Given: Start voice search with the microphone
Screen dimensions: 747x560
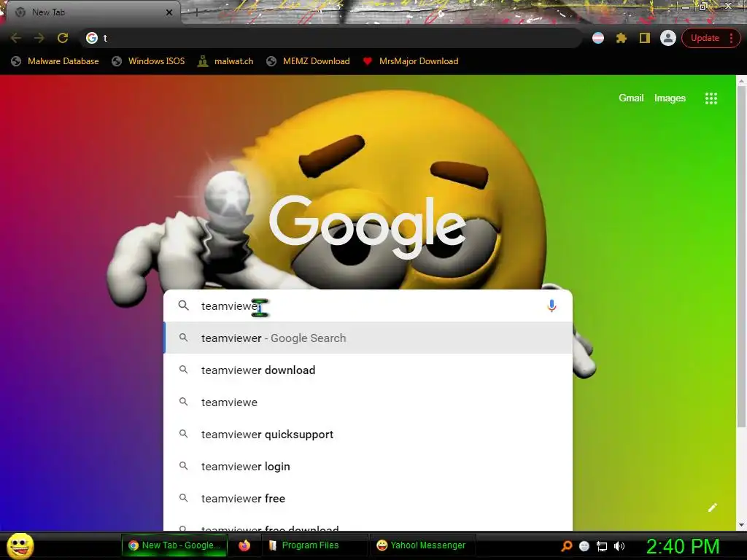Looking at the screenshot, I should pos(551,306).
